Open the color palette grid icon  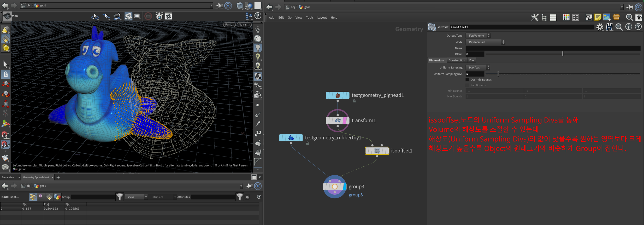coord(566,18)
